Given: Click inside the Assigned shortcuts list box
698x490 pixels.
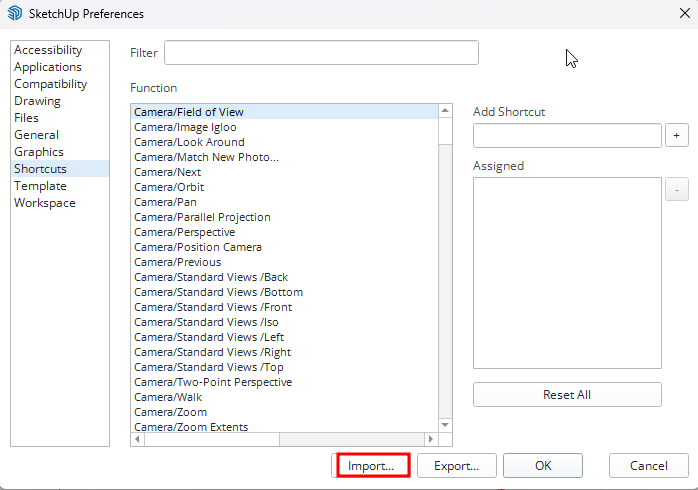Looking at the screenshot, I should [x=567, y=273].
